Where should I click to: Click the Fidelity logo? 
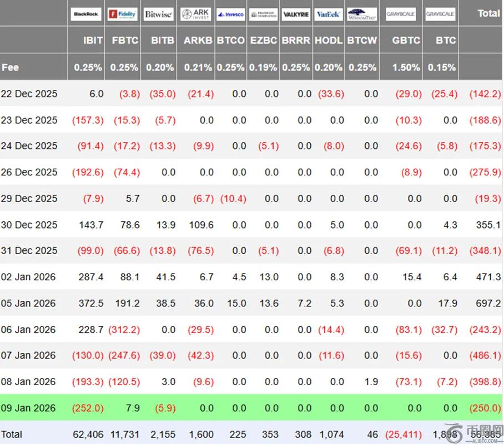coord(122,14)
